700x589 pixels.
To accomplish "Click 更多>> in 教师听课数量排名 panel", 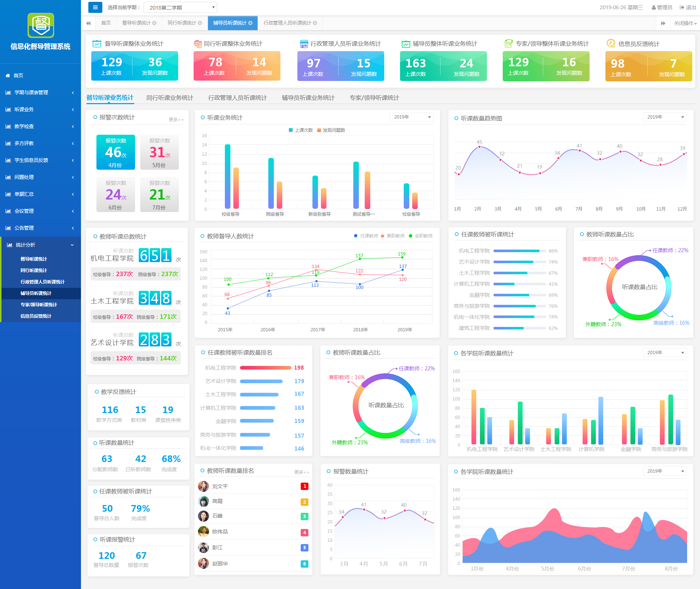I will (302, 472).
